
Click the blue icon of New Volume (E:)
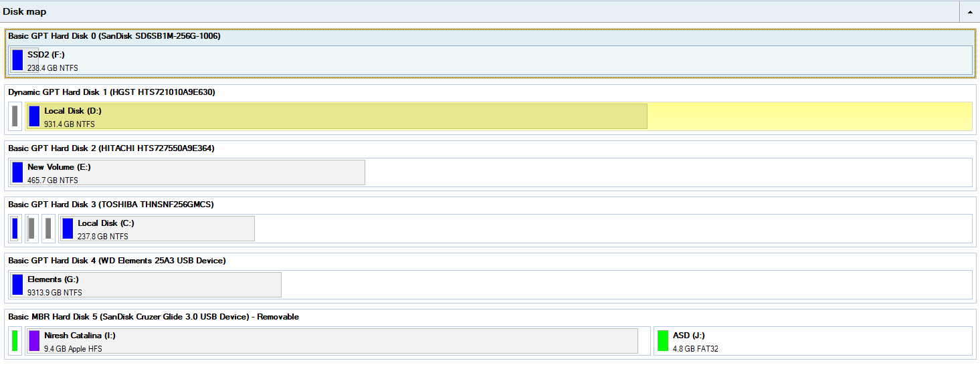17,172
